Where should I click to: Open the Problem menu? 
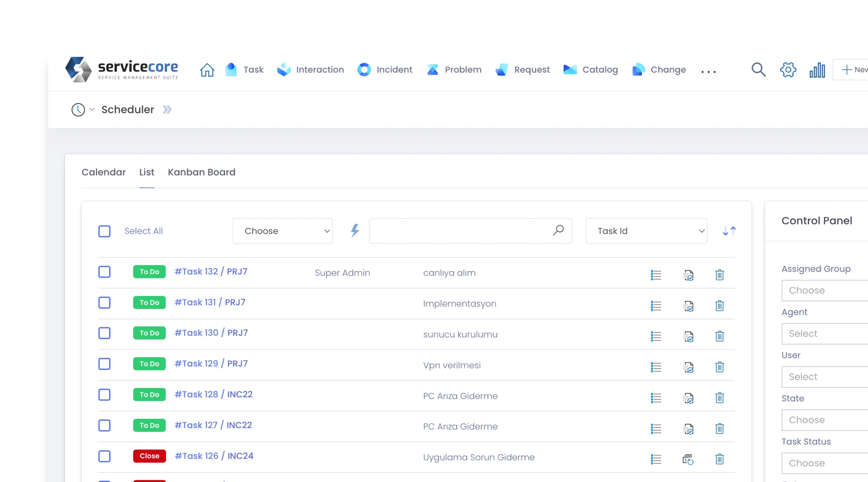click(454, 70)
